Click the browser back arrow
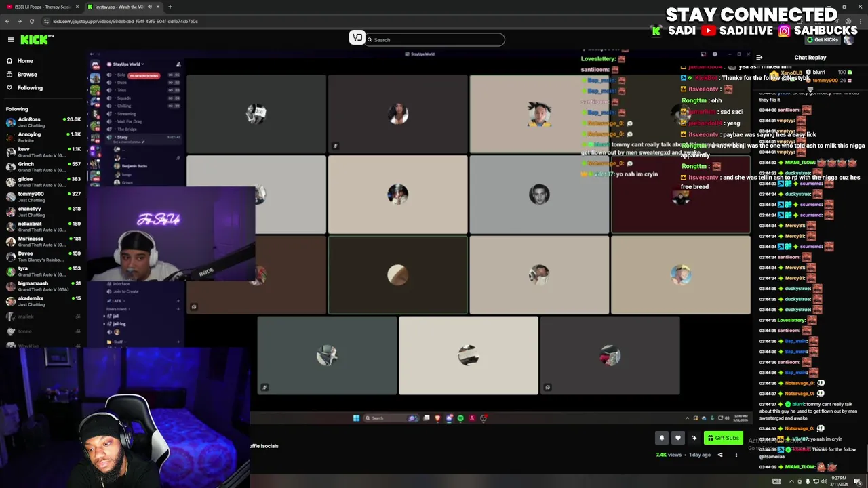Image resolution: width=868 pixels, height=488 pixels. point(7,21)
